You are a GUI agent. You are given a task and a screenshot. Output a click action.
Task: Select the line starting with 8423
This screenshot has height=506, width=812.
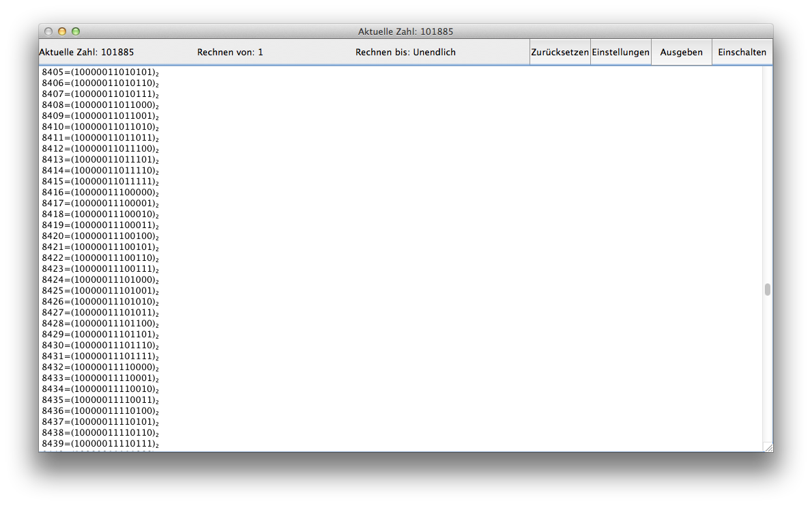tap(100, 268)
